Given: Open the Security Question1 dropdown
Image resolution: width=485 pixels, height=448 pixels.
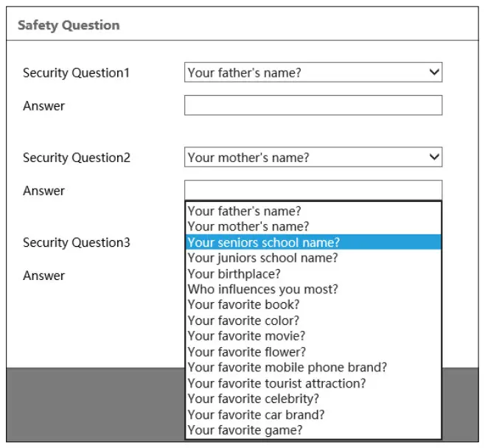Looking at the screenshot, I should click(313, 72).
